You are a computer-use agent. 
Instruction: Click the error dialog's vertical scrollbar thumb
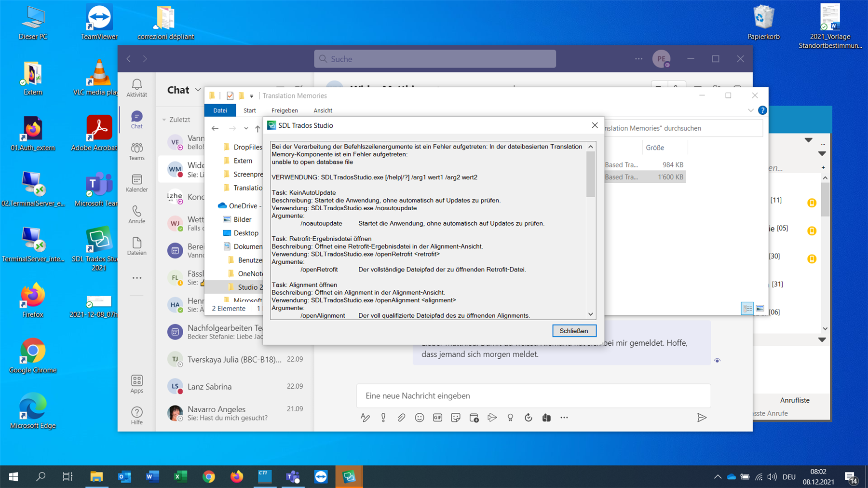[590, 174]
